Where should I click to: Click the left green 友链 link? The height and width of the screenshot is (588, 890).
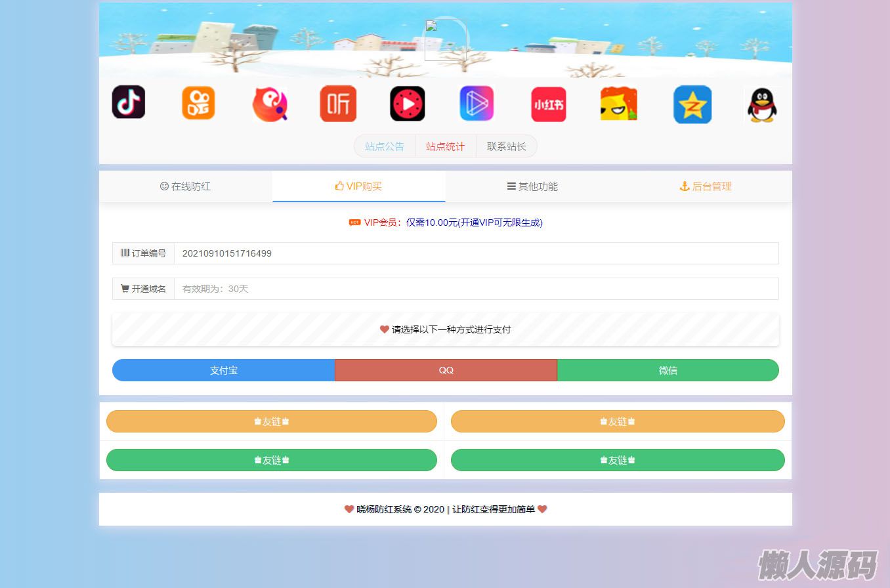pos(272,460)
